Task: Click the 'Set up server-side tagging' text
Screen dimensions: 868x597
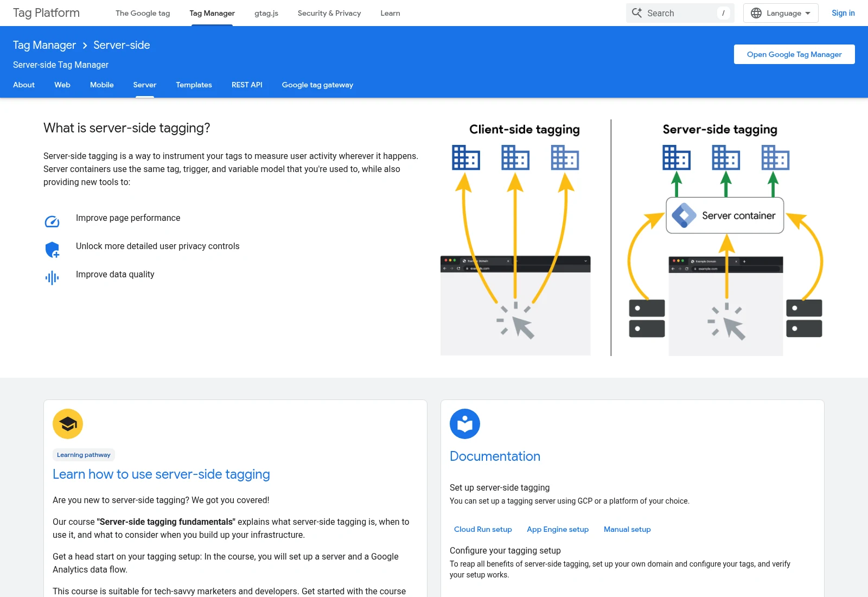Action: click(500, 487)
